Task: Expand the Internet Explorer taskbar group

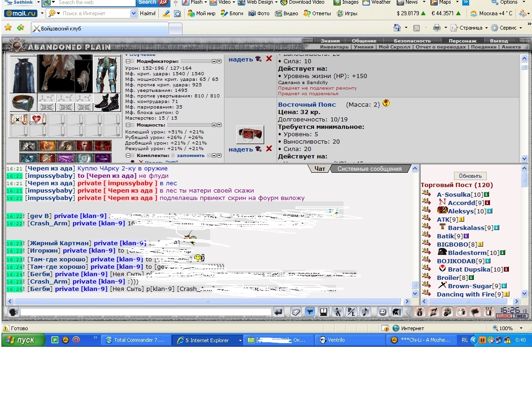Action: pos(240,340)
